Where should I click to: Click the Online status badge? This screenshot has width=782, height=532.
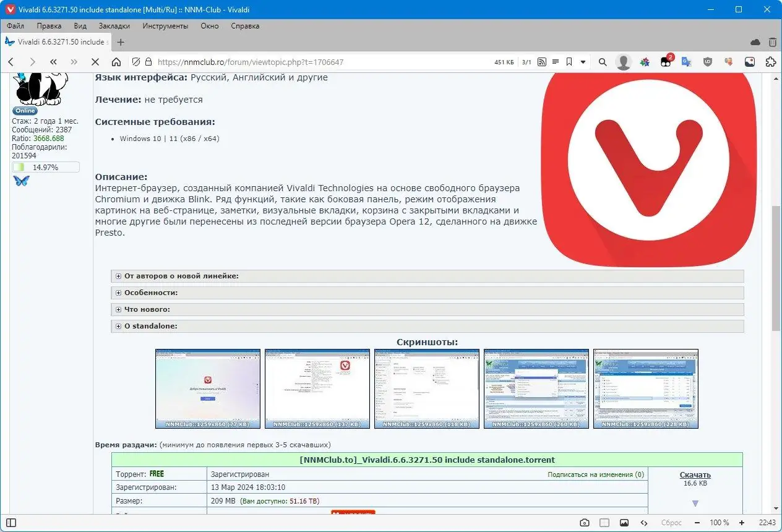point(25,111)
